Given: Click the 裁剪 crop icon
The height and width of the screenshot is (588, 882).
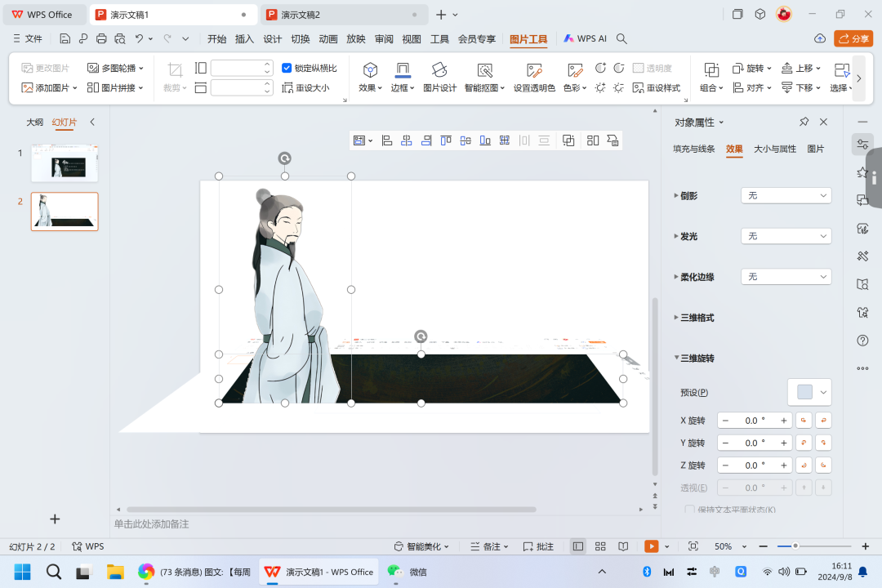Looking at the screenshot, I should click(x=175, y=69).
